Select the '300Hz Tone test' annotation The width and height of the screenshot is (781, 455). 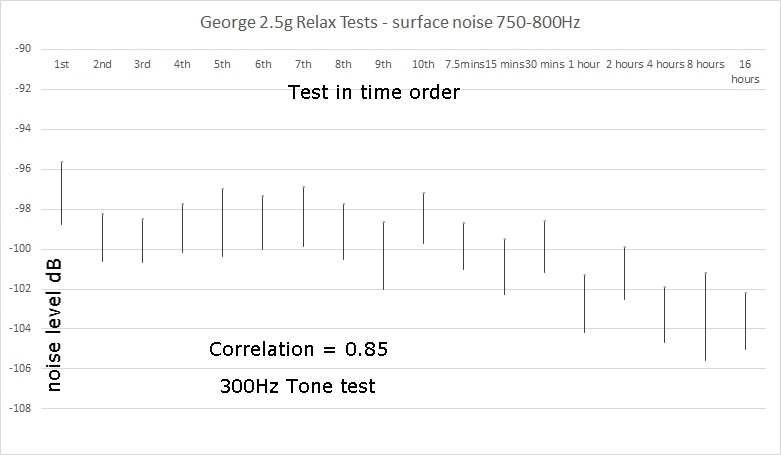pyautogui.click(x=297, y=386)
